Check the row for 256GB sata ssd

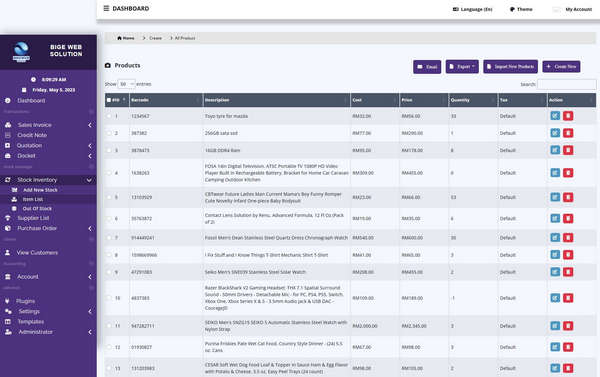(x=109, y=133)
